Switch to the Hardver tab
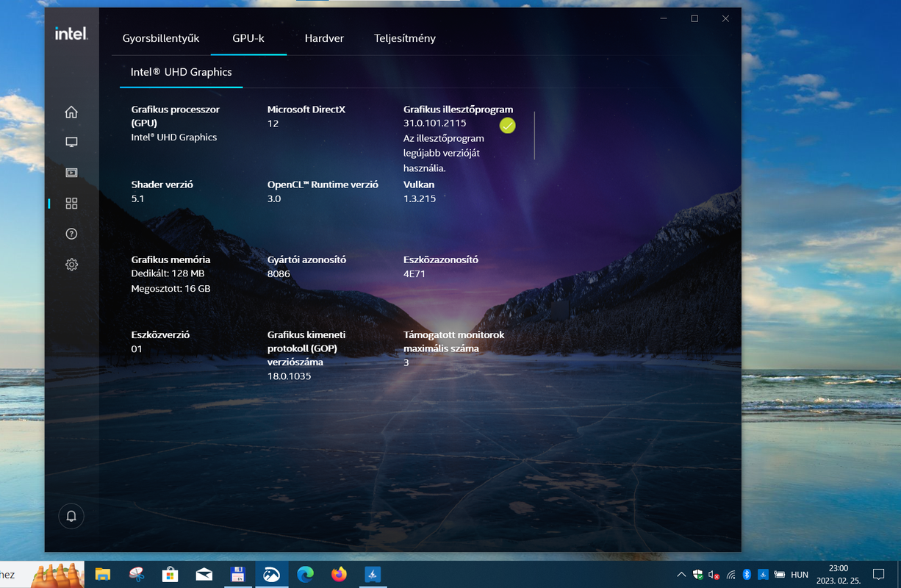This screenshot has height=588, width=901. 324,38
